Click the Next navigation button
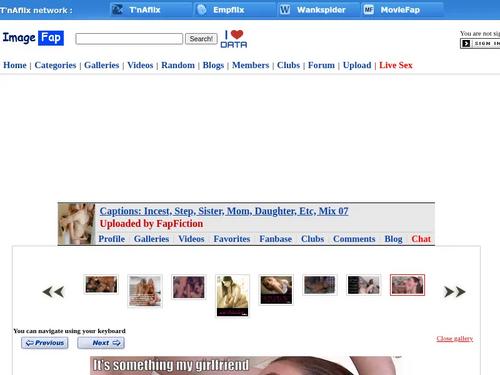 (101, 343)
